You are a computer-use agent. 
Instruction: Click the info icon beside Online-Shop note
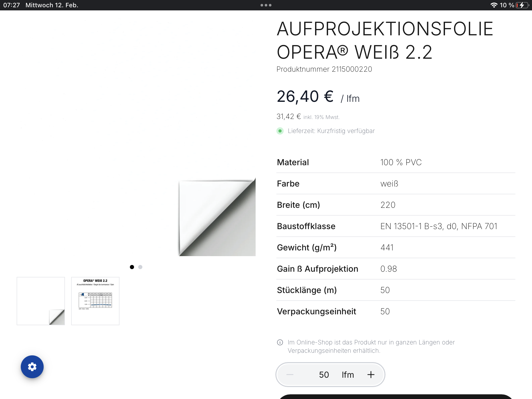point(280,342)
